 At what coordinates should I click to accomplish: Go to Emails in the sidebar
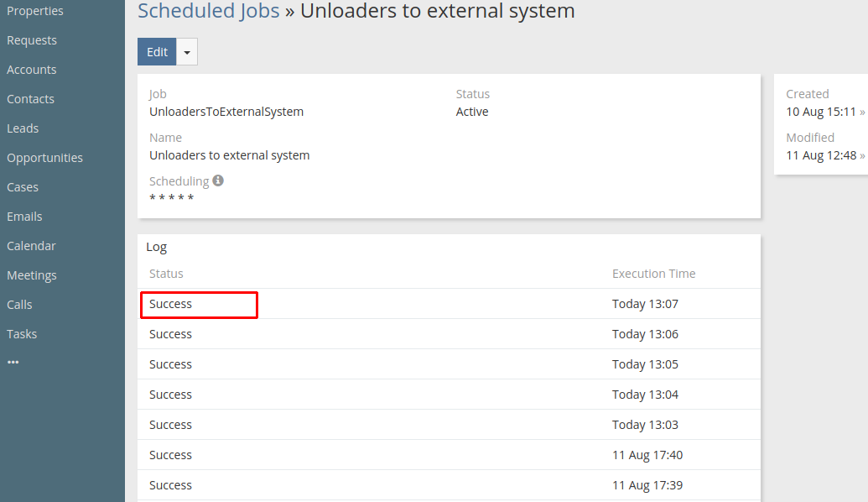[24, 217]
